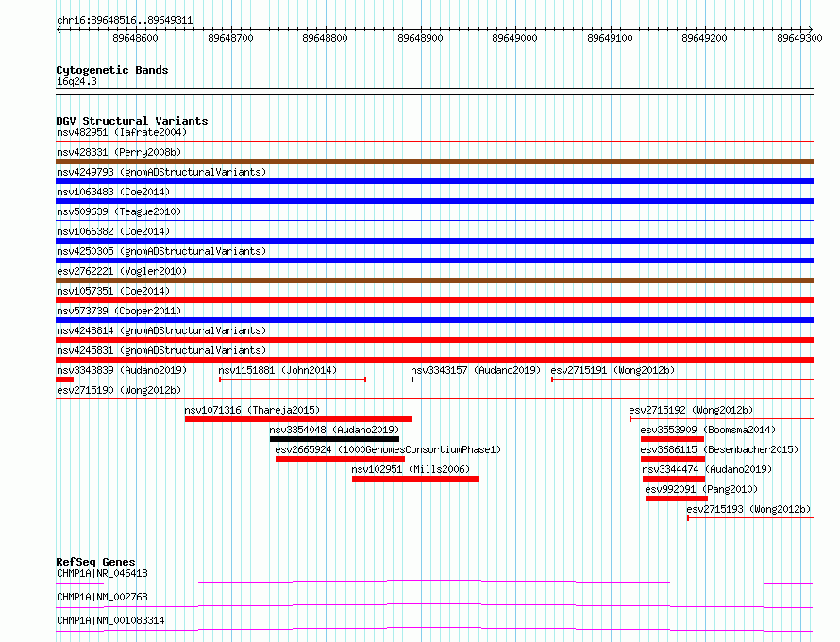Open the esv3686115 (Besenbacher2015) label

pos(719,449)
